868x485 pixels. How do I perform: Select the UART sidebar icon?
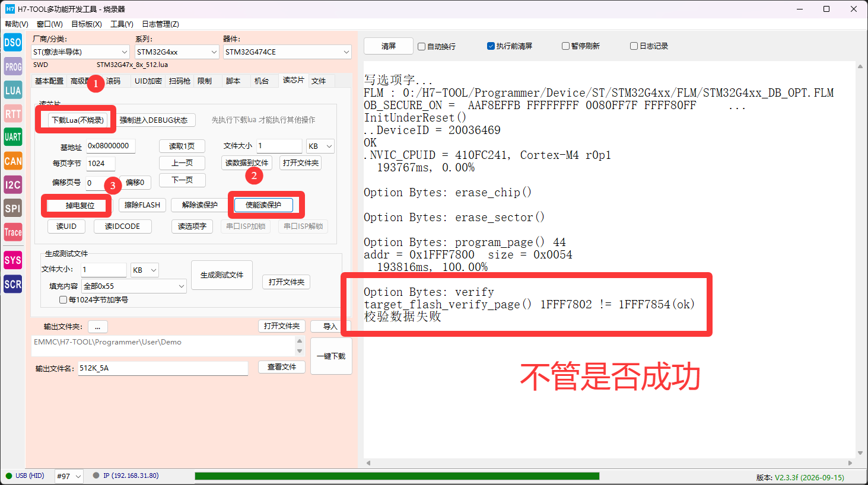tap(13, 137)
